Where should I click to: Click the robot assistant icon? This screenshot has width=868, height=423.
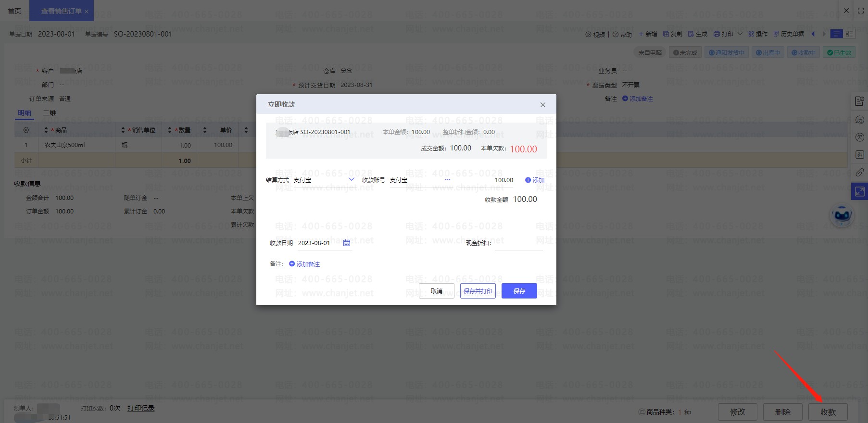coord(842,215)
